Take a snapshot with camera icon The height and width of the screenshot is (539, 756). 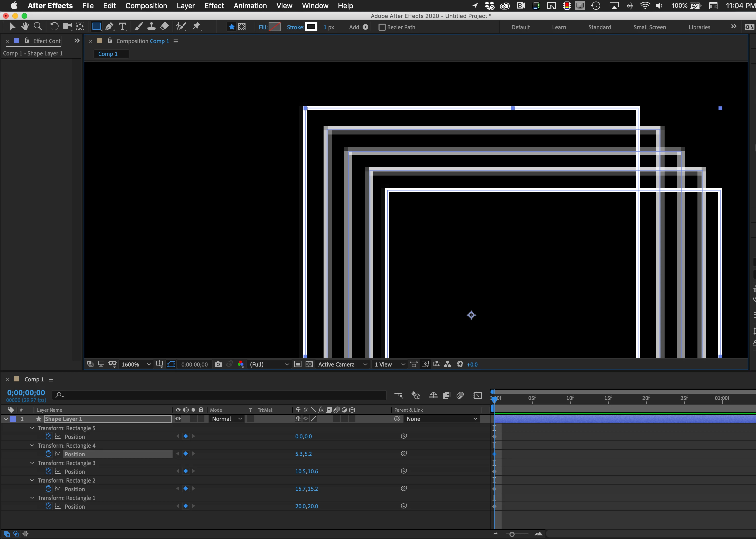pyautogui.click(x=218, y=364)
